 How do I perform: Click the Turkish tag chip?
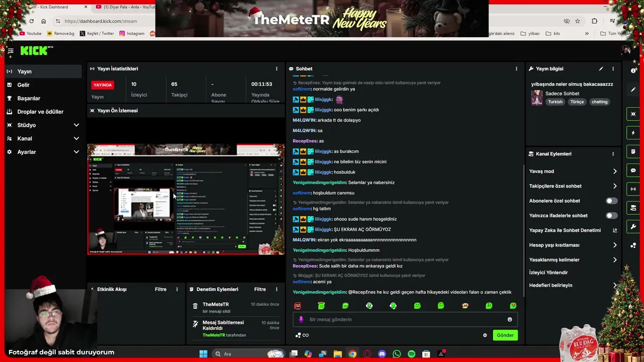(555, 102)
